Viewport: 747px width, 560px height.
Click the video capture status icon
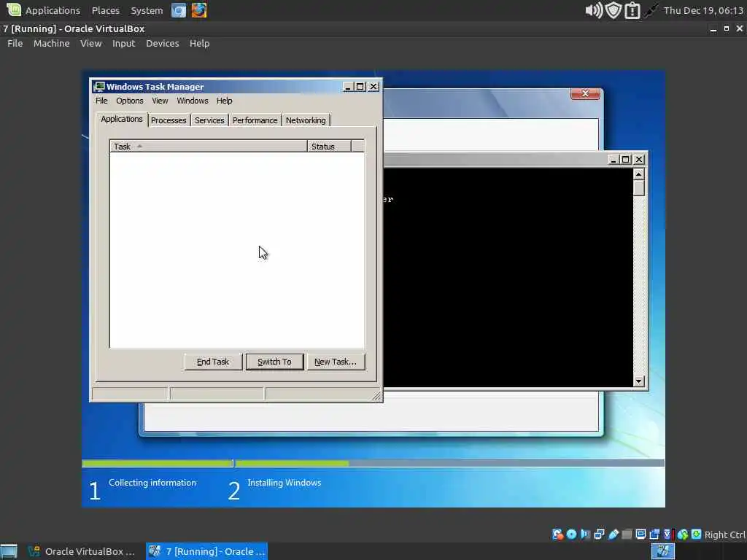coord(654,534)
